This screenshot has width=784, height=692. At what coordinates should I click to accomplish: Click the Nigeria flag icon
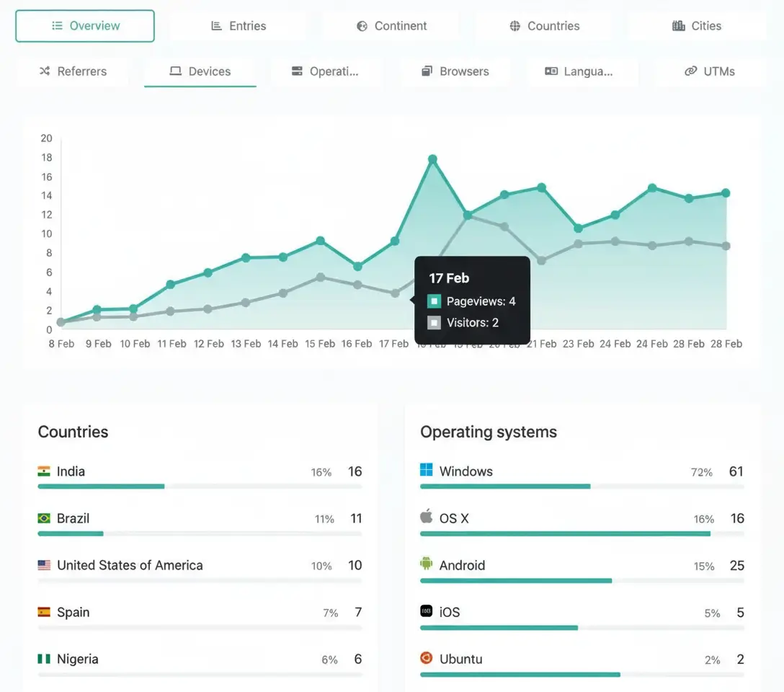click(44, 658)
